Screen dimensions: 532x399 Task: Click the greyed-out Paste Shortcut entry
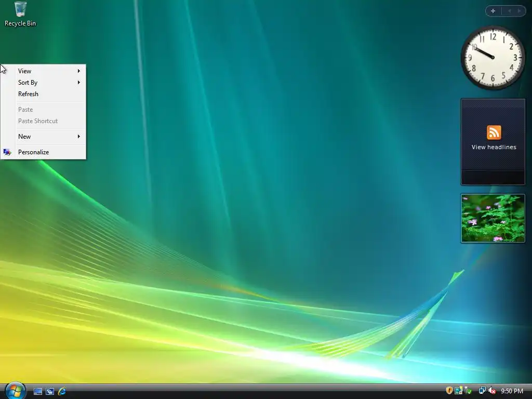pos(43,121)
